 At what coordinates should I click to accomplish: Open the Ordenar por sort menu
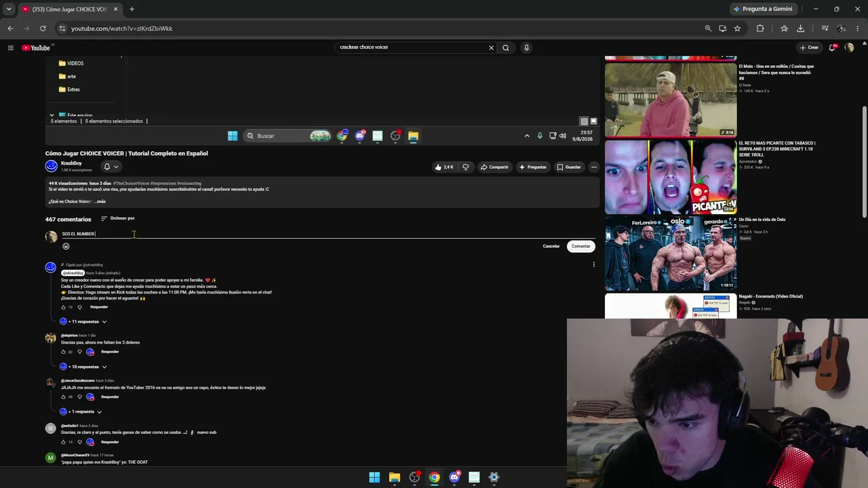tap(118, 218)
